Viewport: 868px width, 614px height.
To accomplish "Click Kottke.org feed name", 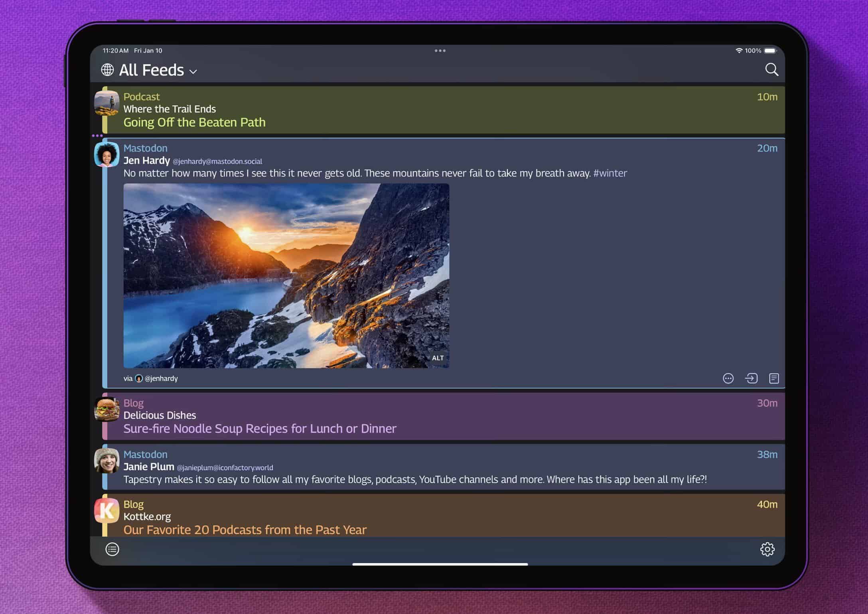I will click(x=147, y=517).
